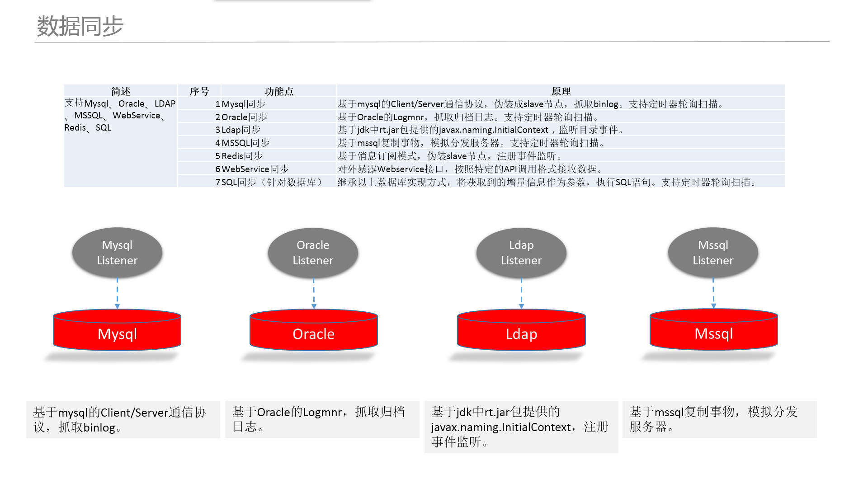Click the bottom text box about mssql复制事物
The width and height of the screenshot is (868, 488).
719,419
